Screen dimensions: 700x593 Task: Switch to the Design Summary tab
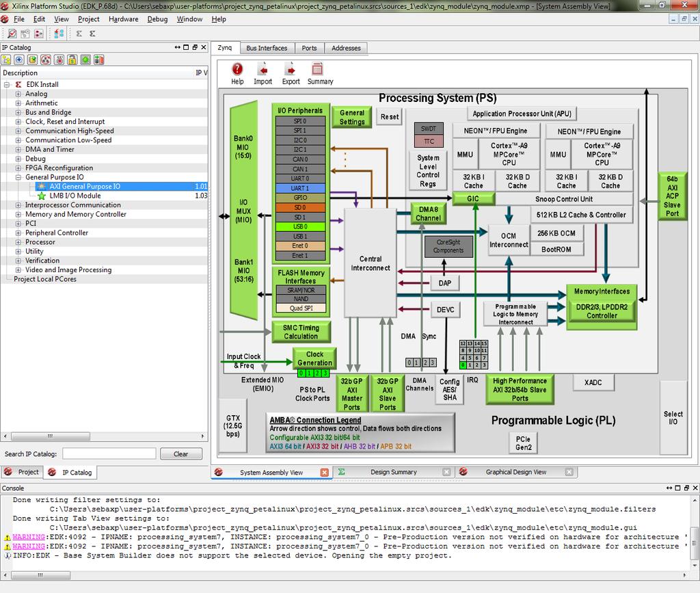[x=393, y=472]
